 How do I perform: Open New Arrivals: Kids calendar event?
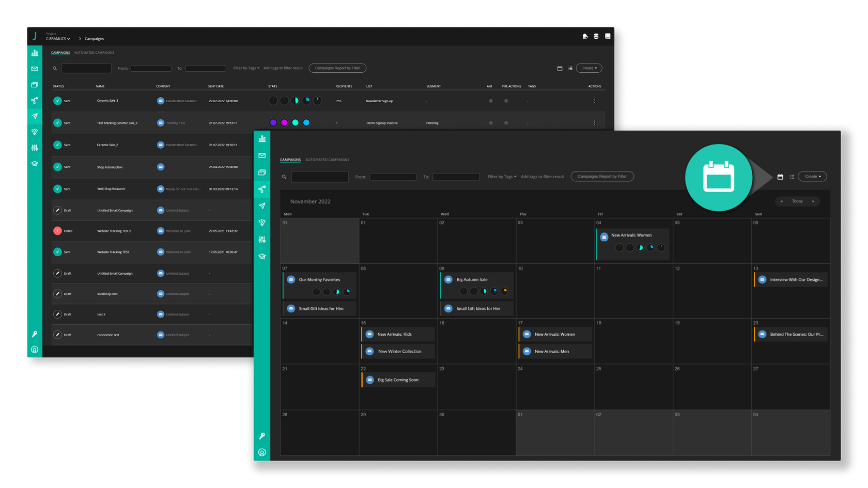[398, 334]
